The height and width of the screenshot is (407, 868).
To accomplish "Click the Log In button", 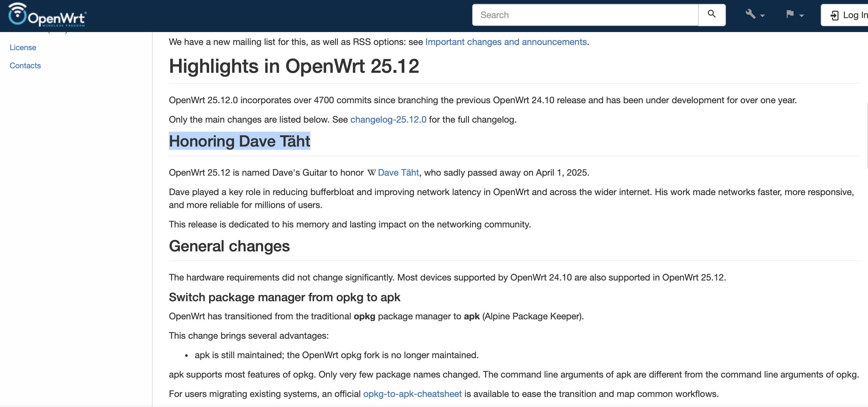I will coord(849,15).
